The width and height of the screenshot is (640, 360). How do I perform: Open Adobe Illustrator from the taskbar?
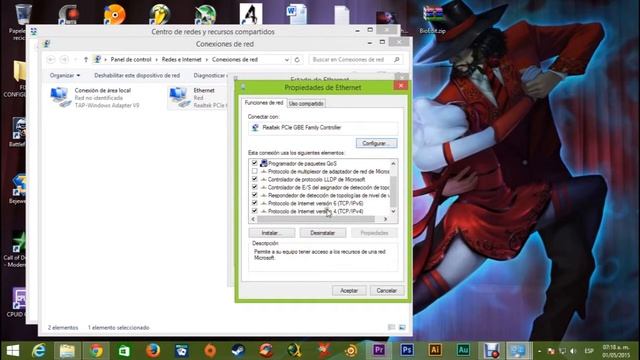tap(435, 350)
